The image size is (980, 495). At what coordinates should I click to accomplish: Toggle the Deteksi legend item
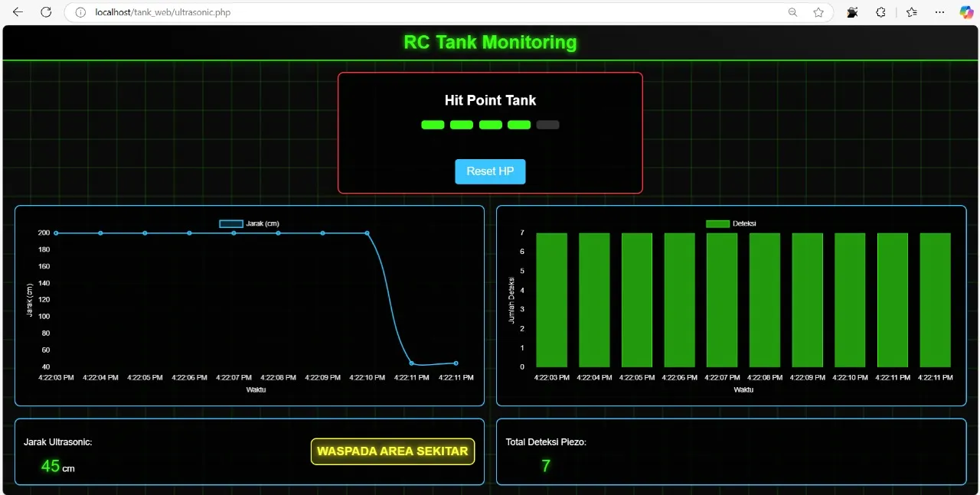pos(731,223)
